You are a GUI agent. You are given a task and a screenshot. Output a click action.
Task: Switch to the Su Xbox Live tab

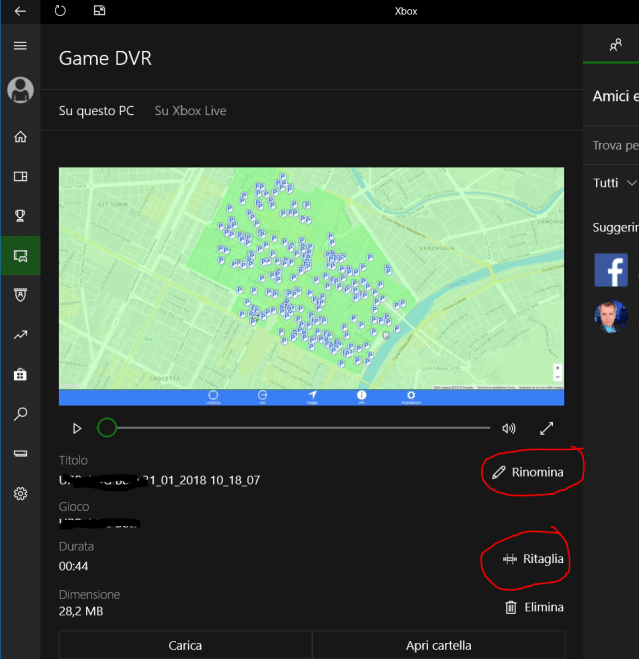point(190,111)
